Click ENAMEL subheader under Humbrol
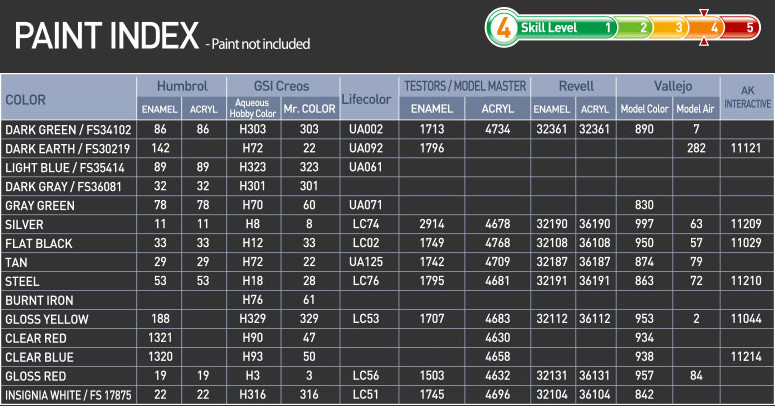This screenshot has height=406, width=775. point(160,109)
